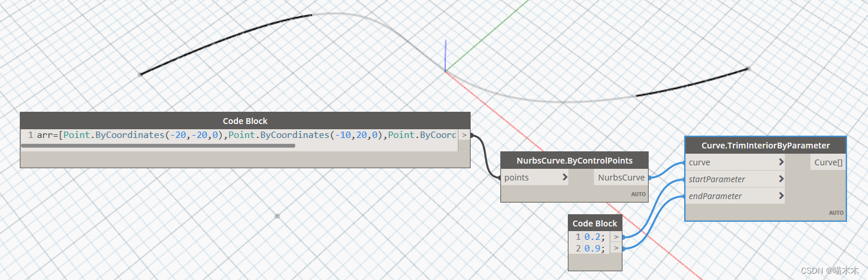The height and width of the screenshot is (280, 868).
Task: Click the arr code block output arrow
Action: [464, 135]
